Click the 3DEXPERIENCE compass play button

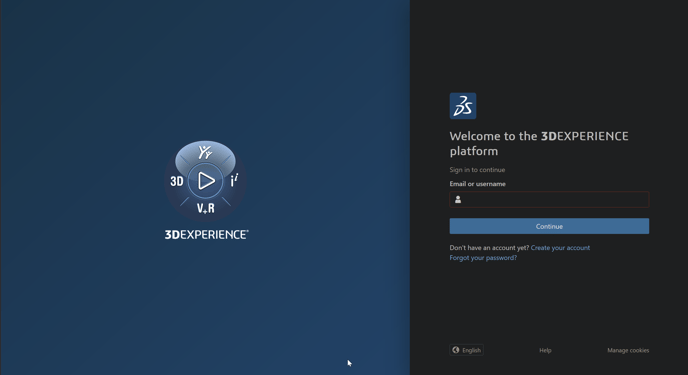[205, 181]
